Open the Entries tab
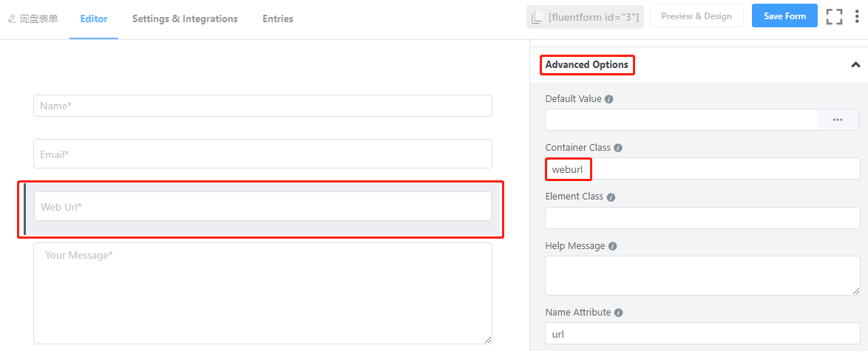The width and height of the screenshot is (868, 351). coord(278,19)
